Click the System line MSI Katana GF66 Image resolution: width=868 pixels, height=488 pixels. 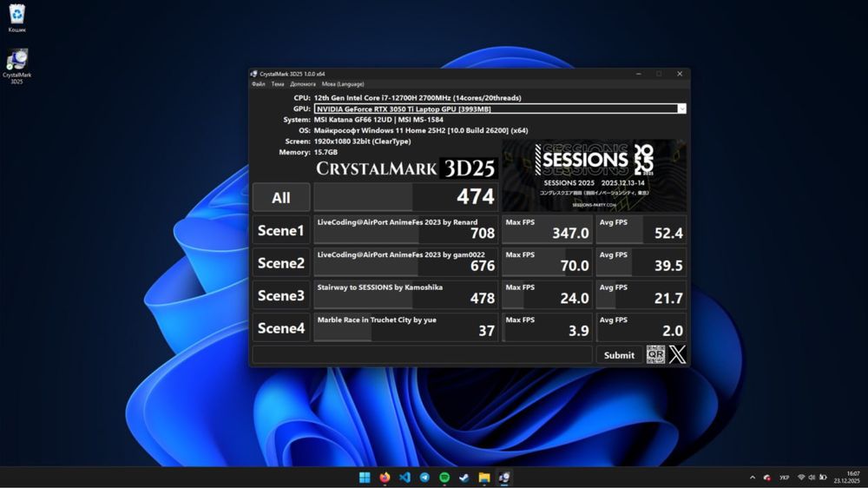[x=378, y=120]
